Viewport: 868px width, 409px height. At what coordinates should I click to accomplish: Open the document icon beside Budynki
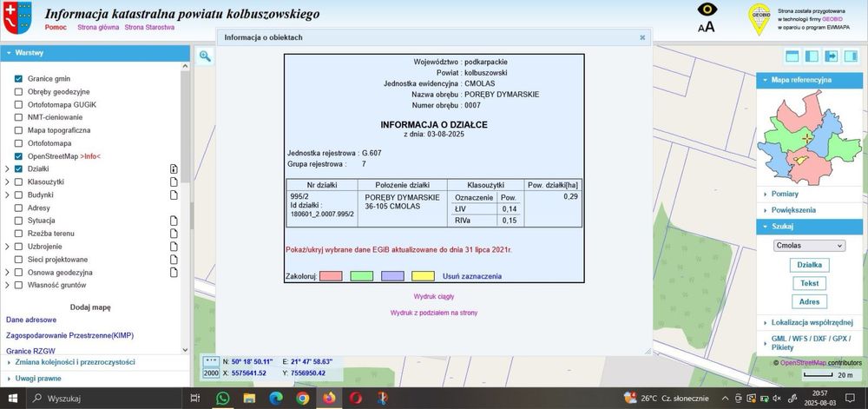click(174, 195)
